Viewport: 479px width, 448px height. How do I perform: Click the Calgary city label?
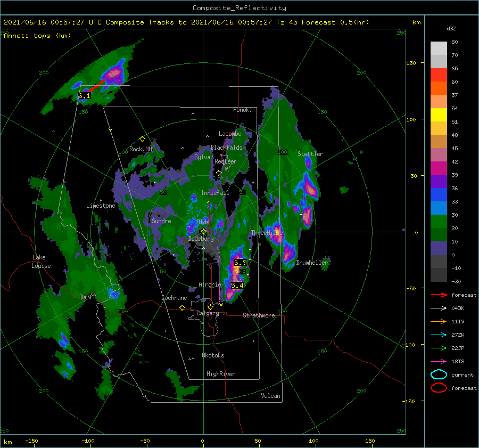coord(208,313)
